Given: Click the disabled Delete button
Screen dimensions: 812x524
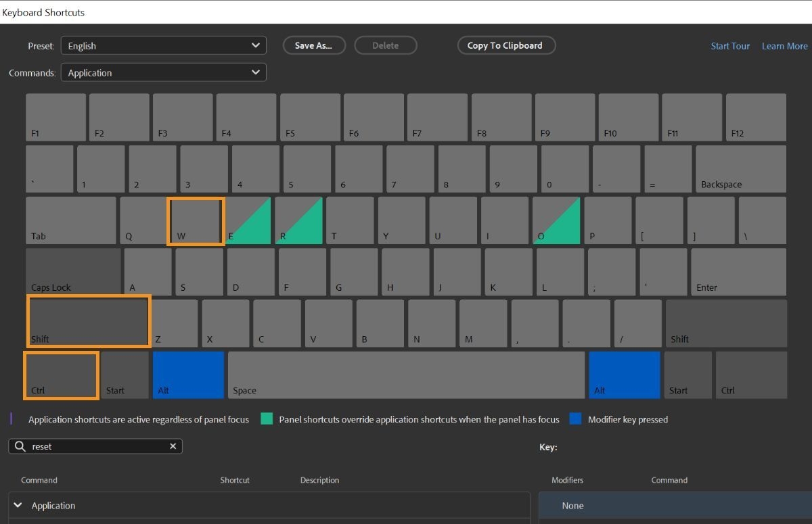Looking at the screenshot, I should pos(386,45).
